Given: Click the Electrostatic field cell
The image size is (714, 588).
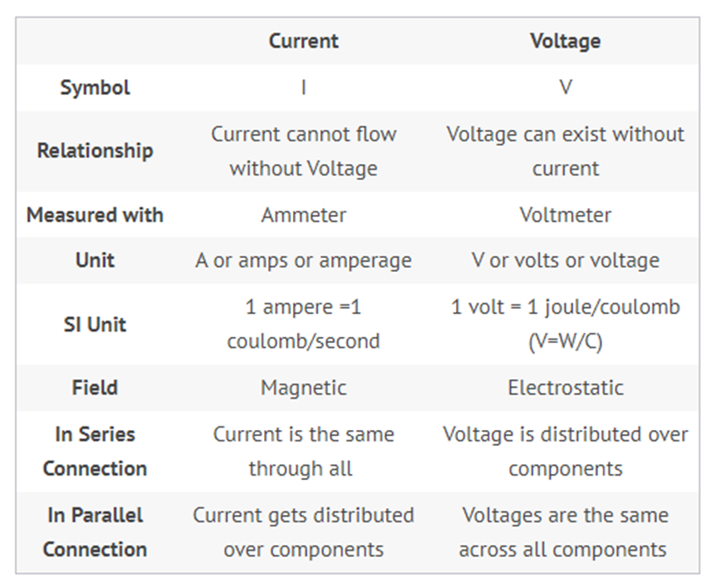Looking at the screenshot, I should click(x=565, y=388).
